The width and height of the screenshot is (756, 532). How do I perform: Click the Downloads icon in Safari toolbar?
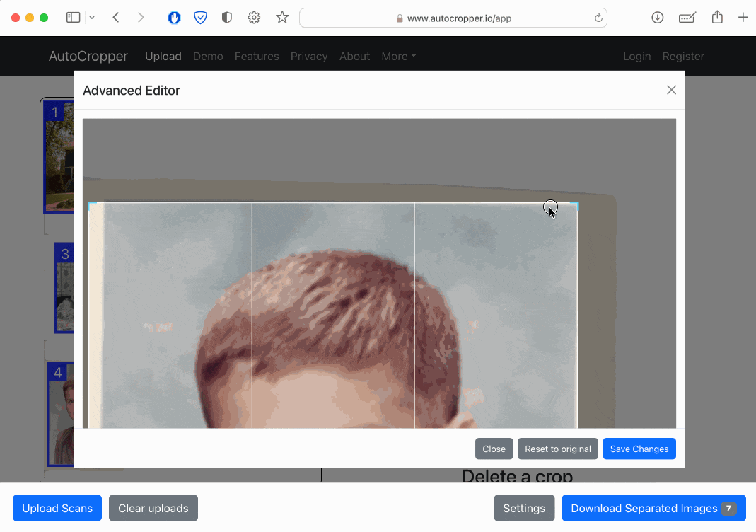click(657, 17)
